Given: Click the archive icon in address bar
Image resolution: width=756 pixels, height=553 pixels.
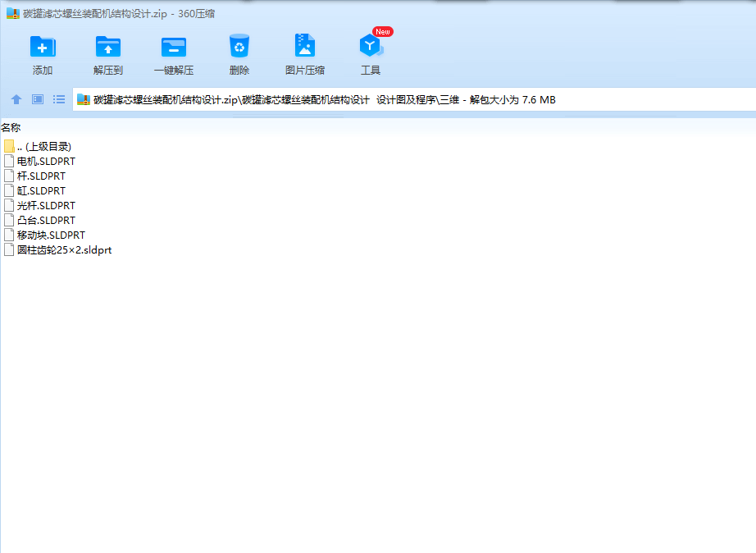Looking at the screenshot, I should pos(84,99).
